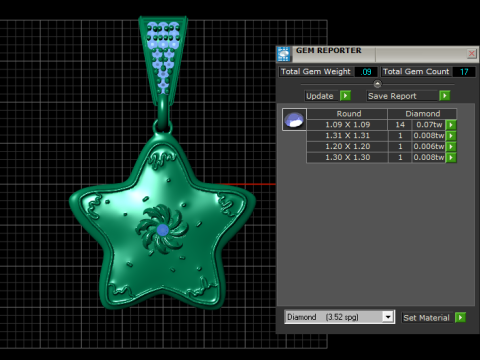Close the Gem Reporter panel
480x360 pixels.
(472, 54)
